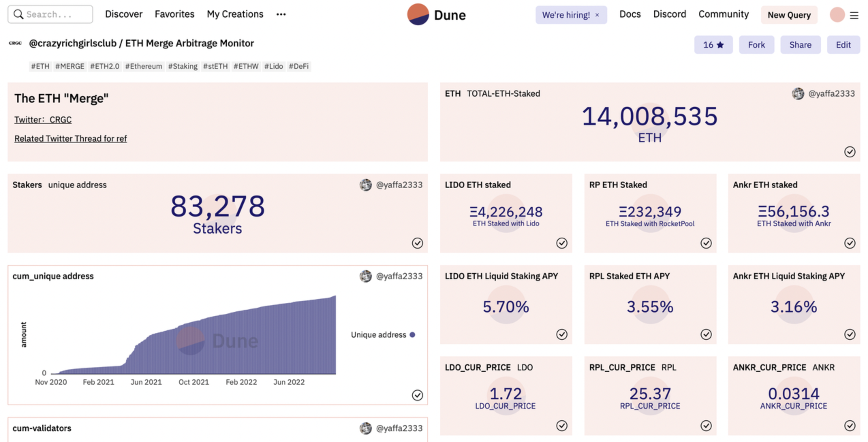This screenshot has width=868, height=442.
Task: Open the Twitter: CRGC link
Action: pos(43,120)
